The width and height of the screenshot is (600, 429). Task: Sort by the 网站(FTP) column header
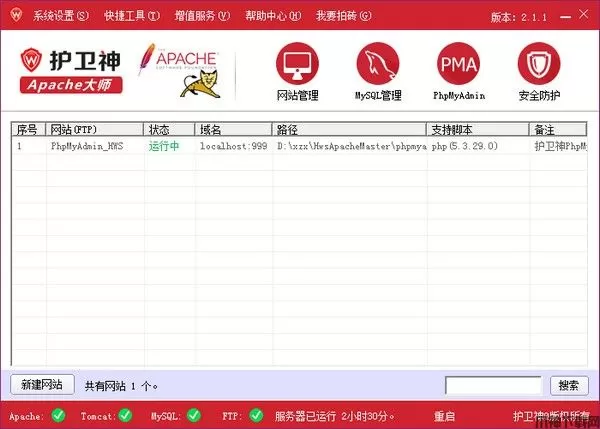click(95, 129)
